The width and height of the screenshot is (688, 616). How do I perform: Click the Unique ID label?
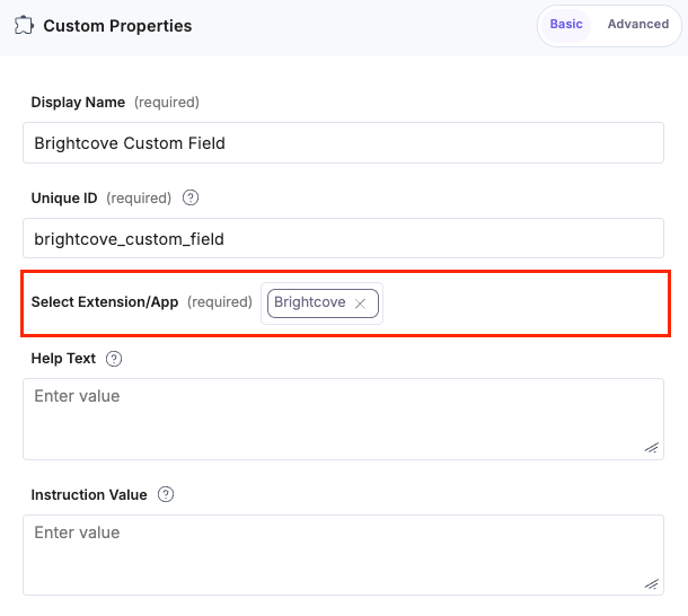coord(64,198)
